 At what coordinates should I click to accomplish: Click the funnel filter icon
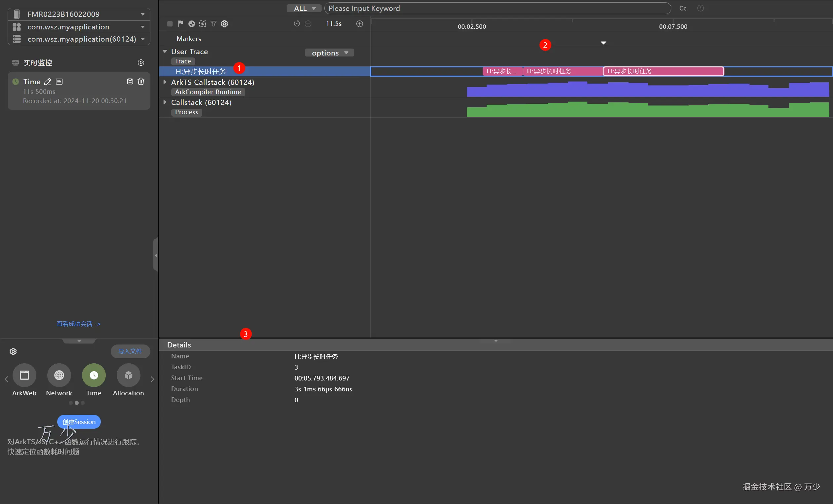213,24
